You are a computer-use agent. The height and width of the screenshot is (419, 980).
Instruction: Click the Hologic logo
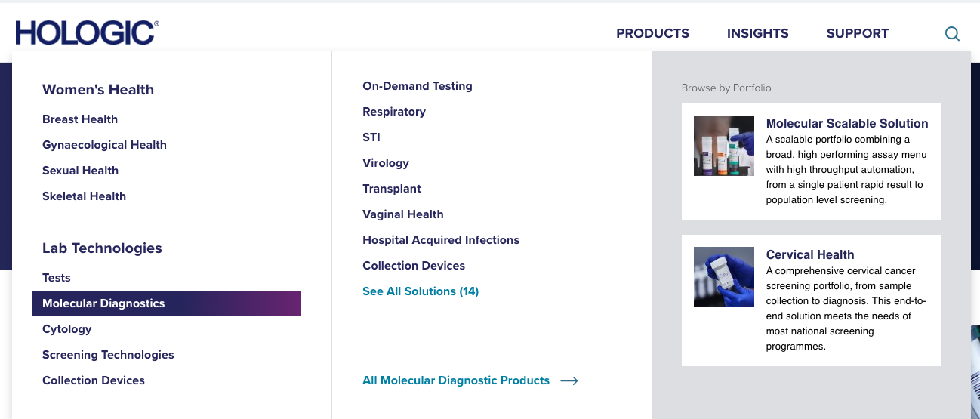(88, 32)
